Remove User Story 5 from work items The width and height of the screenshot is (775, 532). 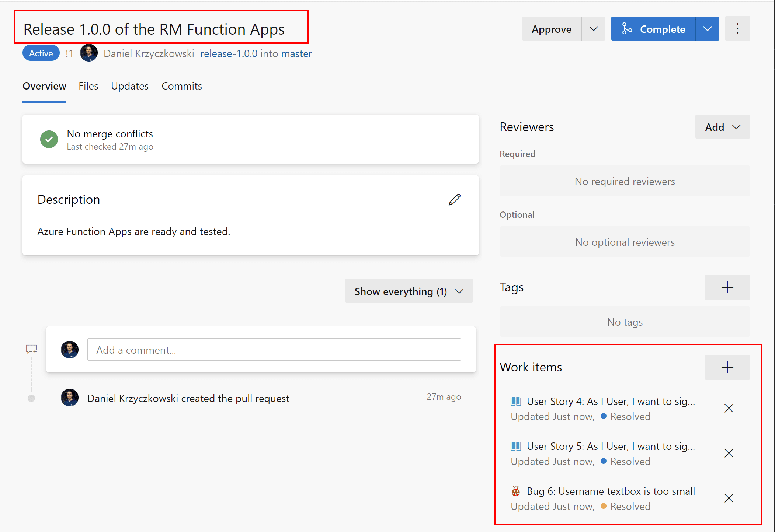(729, 453)
